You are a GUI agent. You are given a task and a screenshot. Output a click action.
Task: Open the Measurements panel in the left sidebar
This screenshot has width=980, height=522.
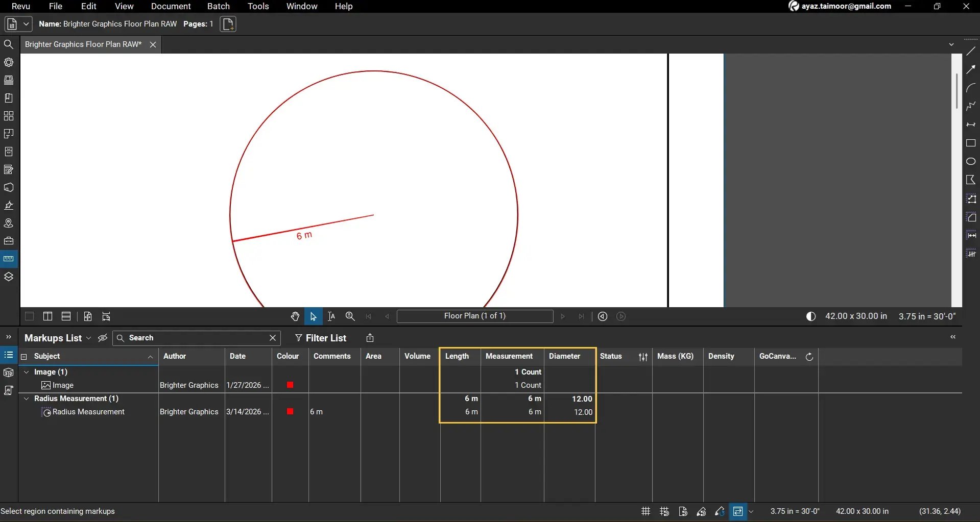coord(9,258)
